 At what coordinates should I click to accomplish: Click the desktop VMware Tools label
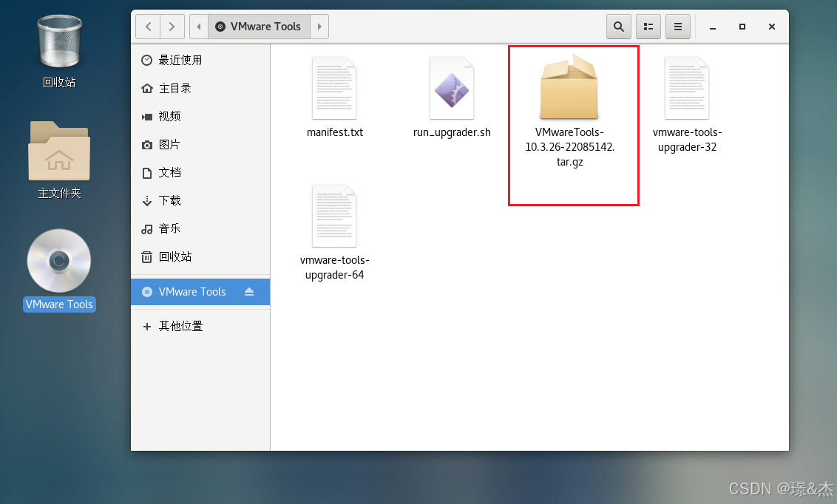[x=59, y=304]
